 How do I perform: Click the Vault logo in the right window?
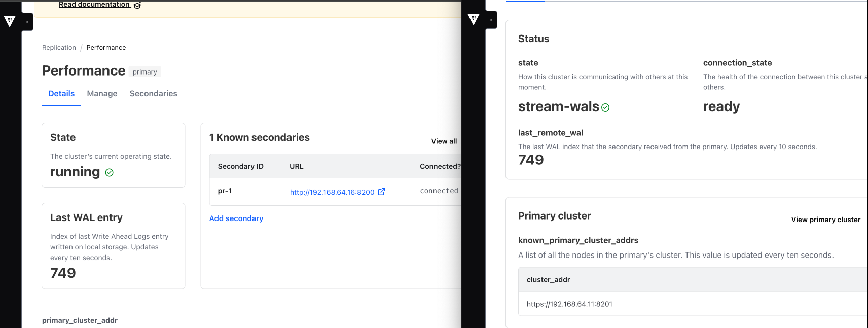(x=474, y=19)
